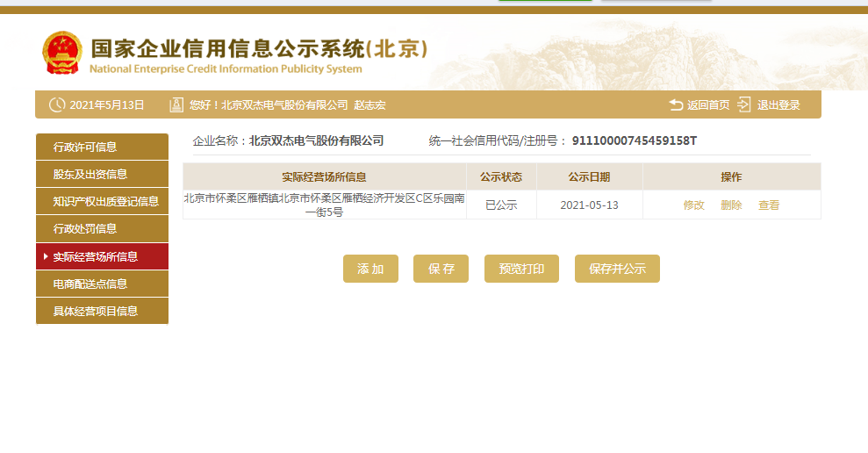Open 电商配送点信息 menu item

click(x=102, y=284)
